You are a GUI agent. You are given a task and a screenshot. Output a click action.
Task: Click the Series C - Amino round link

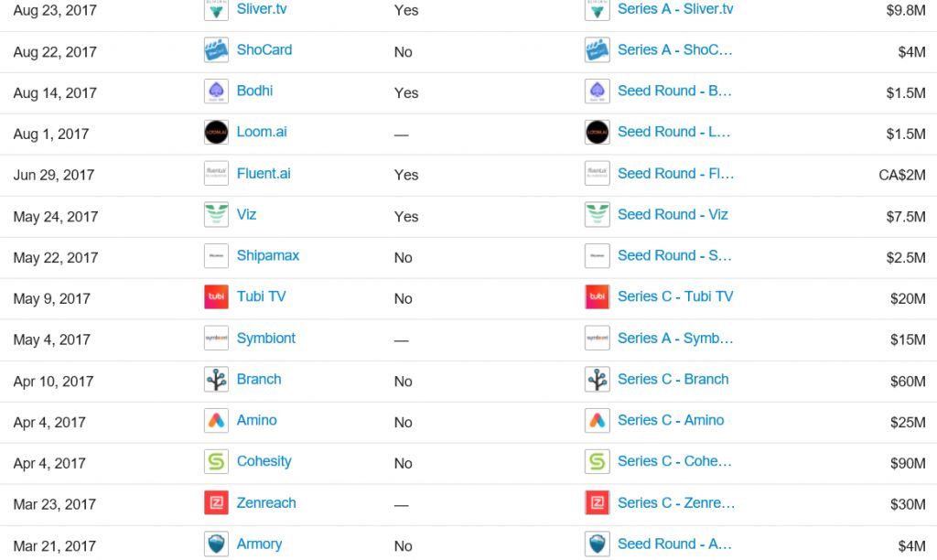671,420
